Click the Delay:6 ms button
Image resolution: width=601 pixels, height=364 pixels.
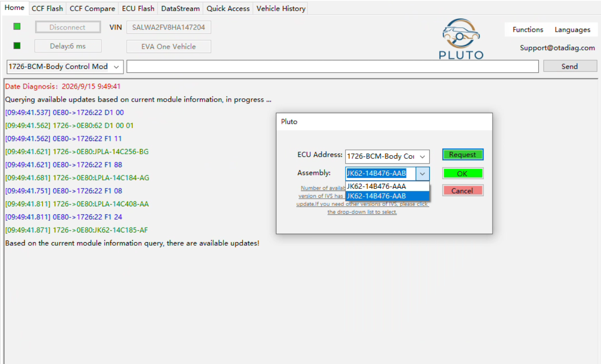coord(68,46)
